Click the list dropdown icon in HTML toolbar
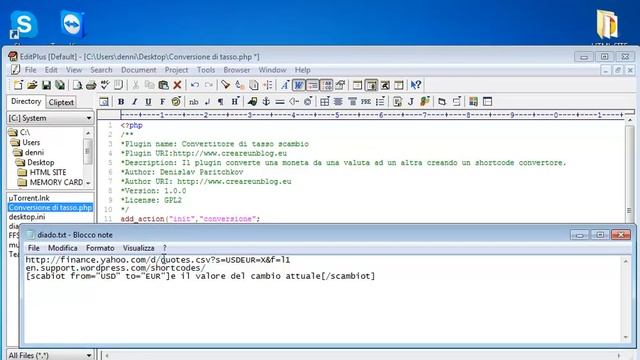 [380, 102]
